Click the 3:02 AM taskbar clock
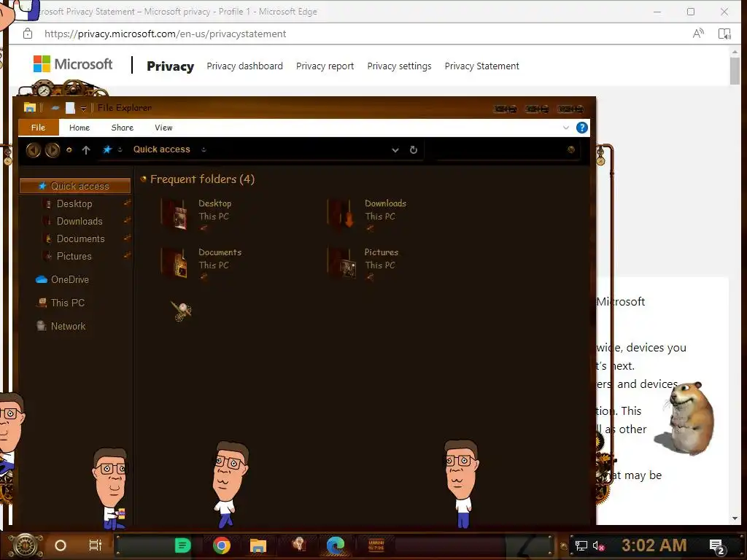This screenshot has height=560, width=747. click(x=654, y=545)
